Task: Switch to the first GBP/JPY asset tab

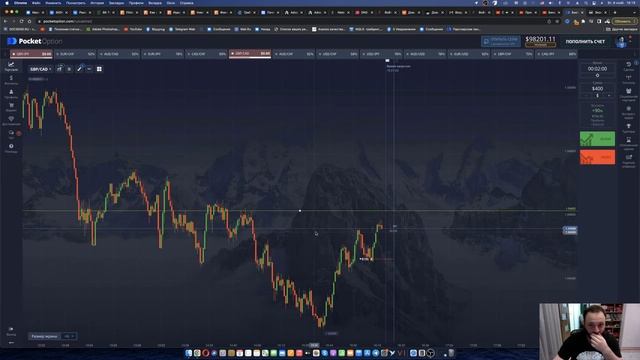Action: pyautogui.click(x=31, y=54)
